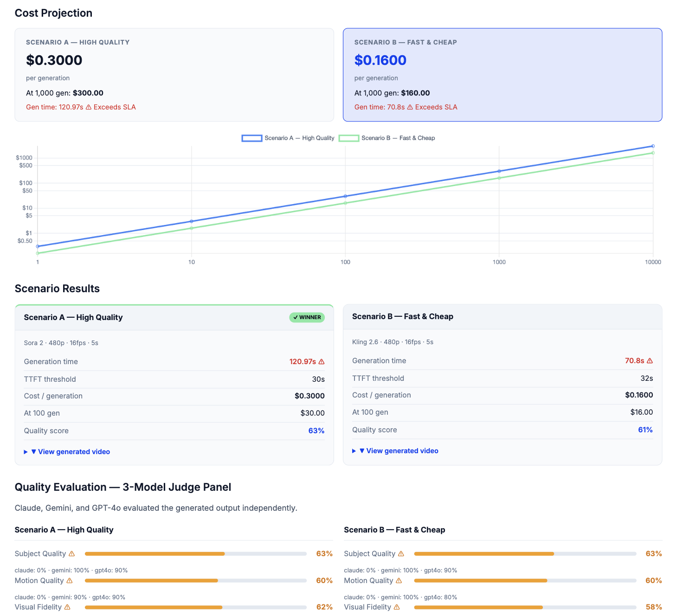Click the $30.00 At 100 gen value
This screenshot has width=683, height=616.
313,413
